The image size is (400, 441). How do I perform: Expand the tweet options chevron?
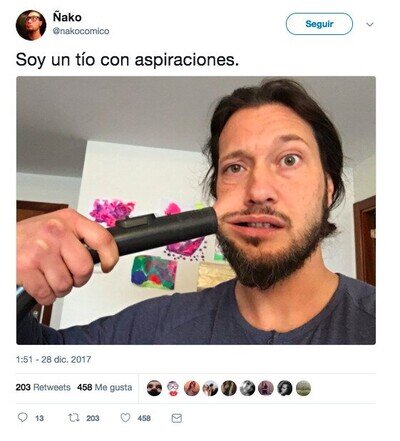tap(370, 24)
